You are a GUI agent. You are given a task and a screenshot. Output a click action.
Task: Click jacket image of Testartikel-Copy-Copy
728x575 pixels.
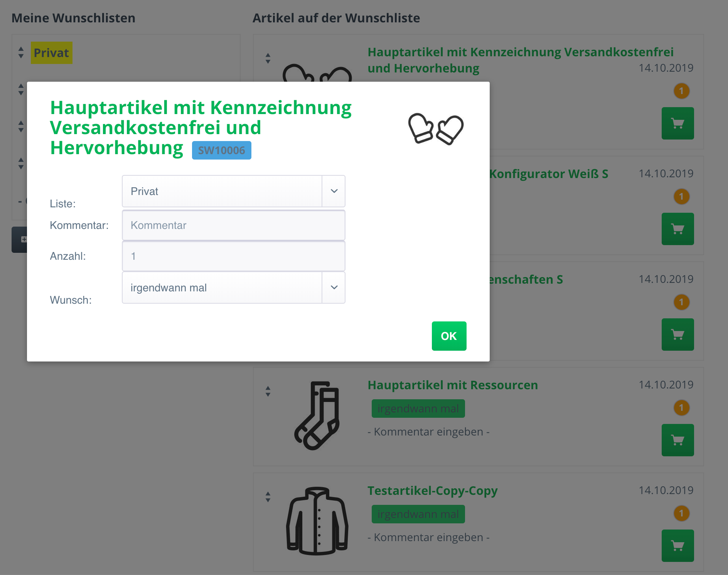(317, 521)
